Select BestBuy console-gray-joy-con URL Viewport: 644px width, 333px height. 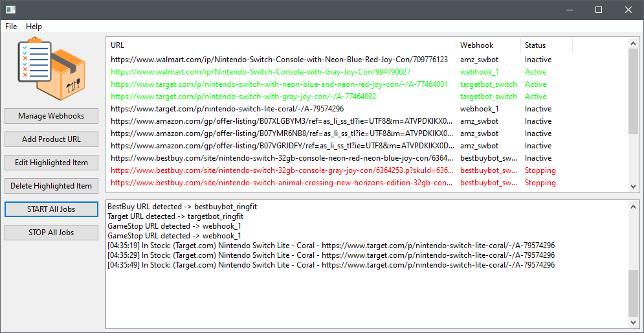(x=281, y=170)
